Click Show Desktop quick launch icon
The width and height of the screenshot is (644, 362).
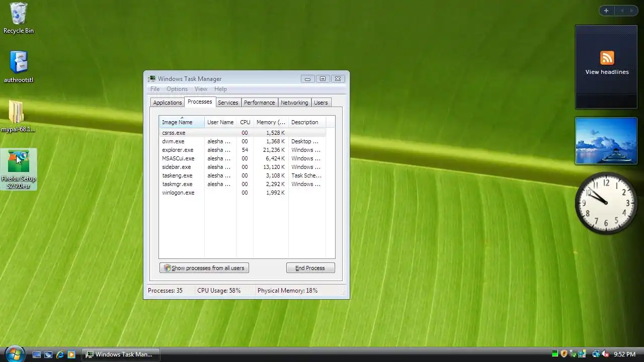click(37, 354)
